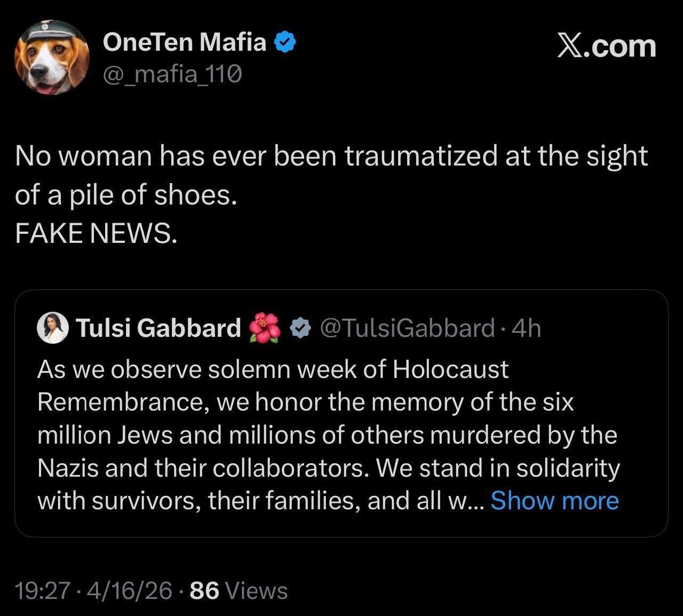
Task: Click the Views label at bottom
Action: pyautogui.click(x=257, y=590)
